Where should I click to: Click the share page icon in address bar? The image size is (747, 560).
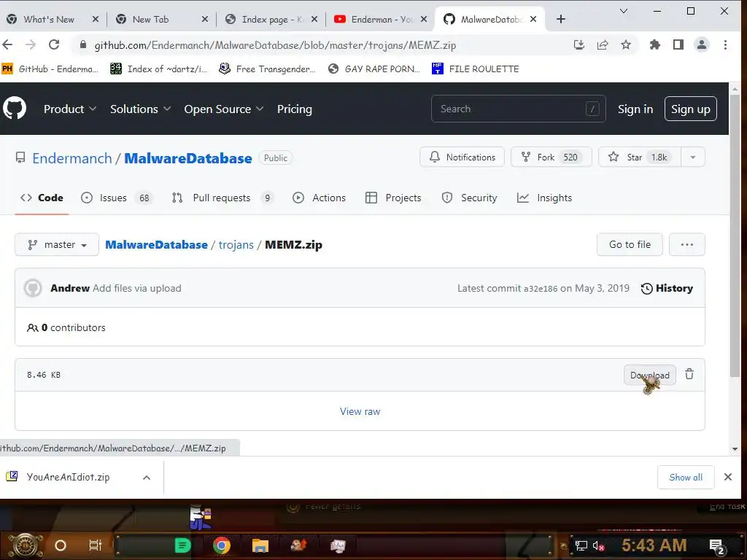603,44
